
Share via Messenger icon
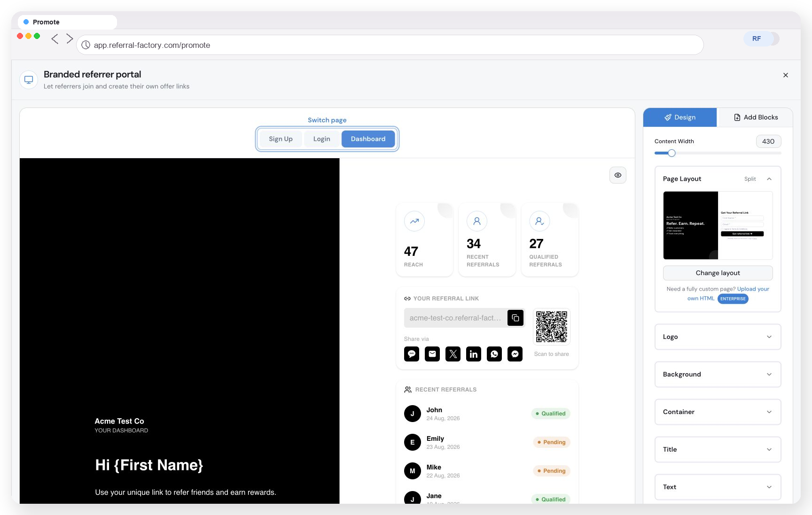click(x=515, y=354)
